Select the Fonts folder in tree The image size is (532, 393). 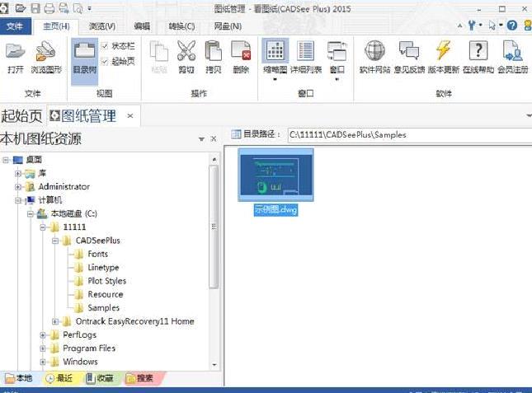coord(97,254)
